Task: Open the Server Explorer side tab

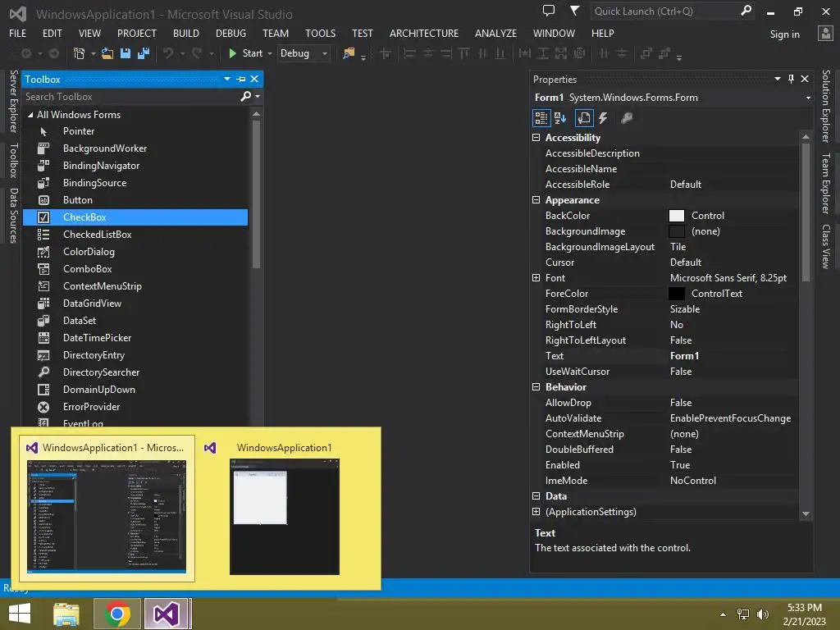Action: tap(14, 101)
